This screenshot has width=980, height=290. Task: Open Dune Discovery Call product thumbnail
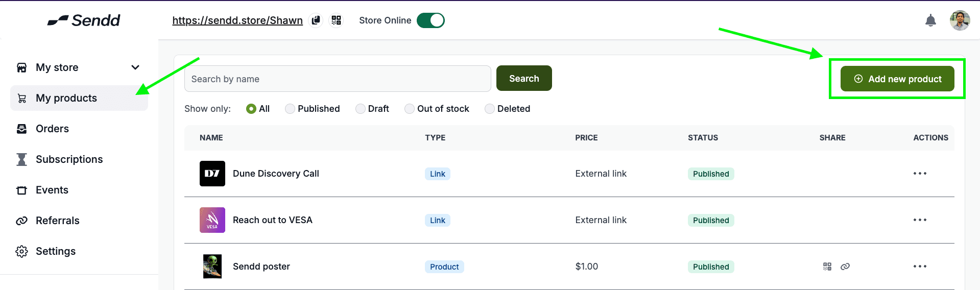[x=212, y=174]
